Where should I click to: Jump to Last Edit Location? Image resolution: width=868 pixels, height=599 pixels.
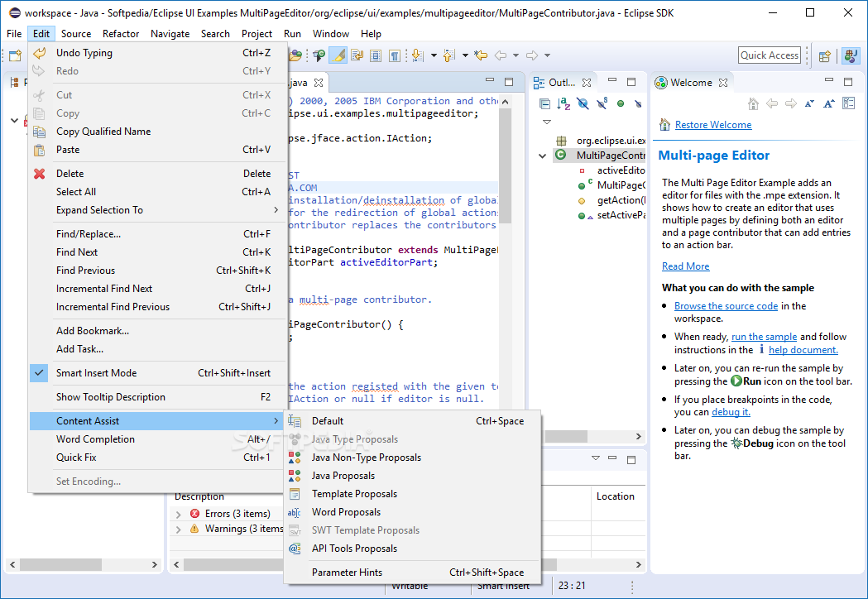(x=481, y=55)
